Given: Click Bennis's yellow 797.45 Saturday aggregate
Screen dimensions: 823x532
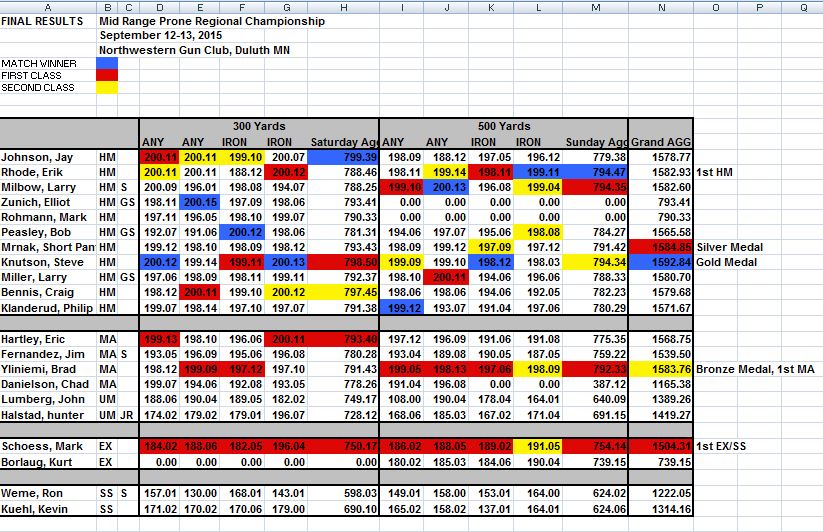Looking at the screenshot, I should tap(343, 292).
